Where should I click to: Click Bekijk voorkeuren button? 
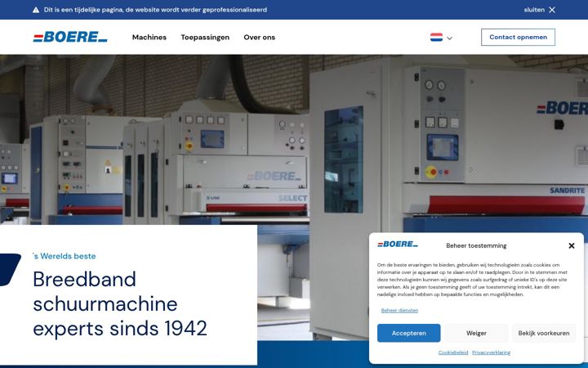coord(544,333)
